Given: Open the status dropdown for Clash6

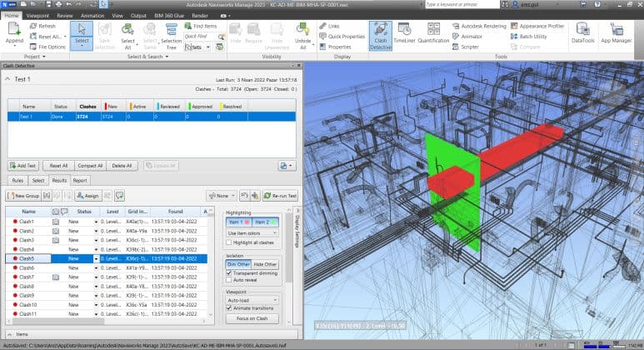Looking at the screenshot, I should point(96,267).
